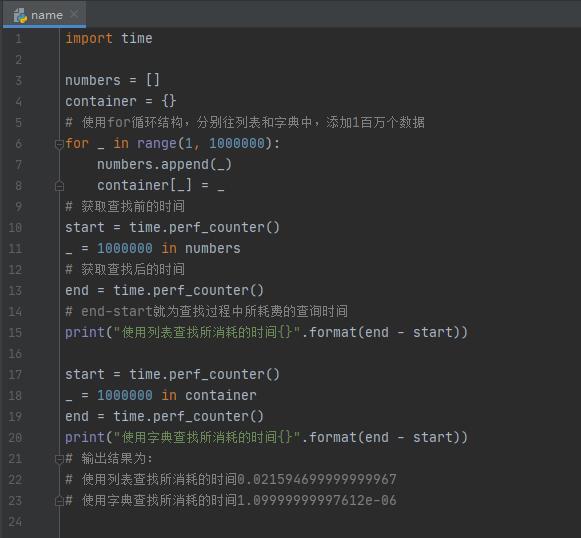This screenshot has height=538, width=581.
Task: Click on numbers = [] statement
Action: click(112, 80)
